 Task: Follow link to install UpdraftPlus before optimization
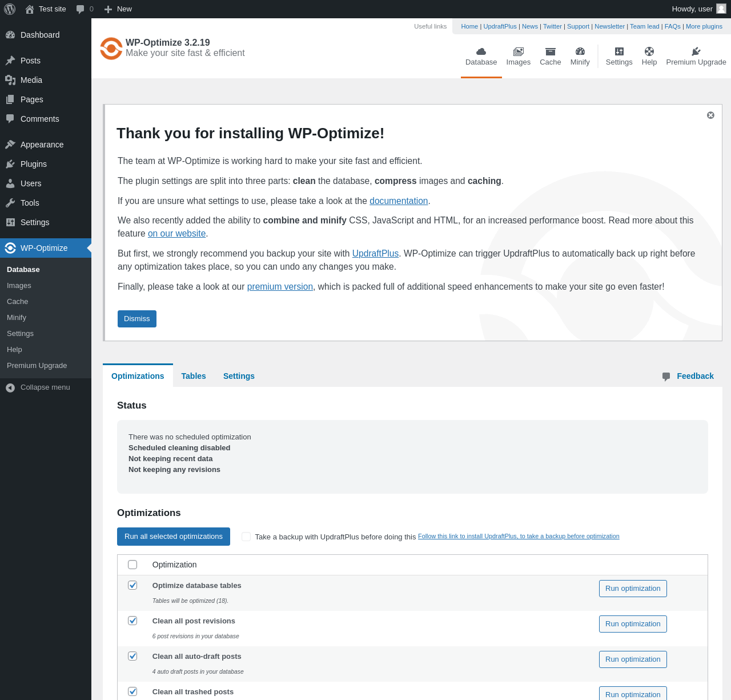(x=519, y=536)
